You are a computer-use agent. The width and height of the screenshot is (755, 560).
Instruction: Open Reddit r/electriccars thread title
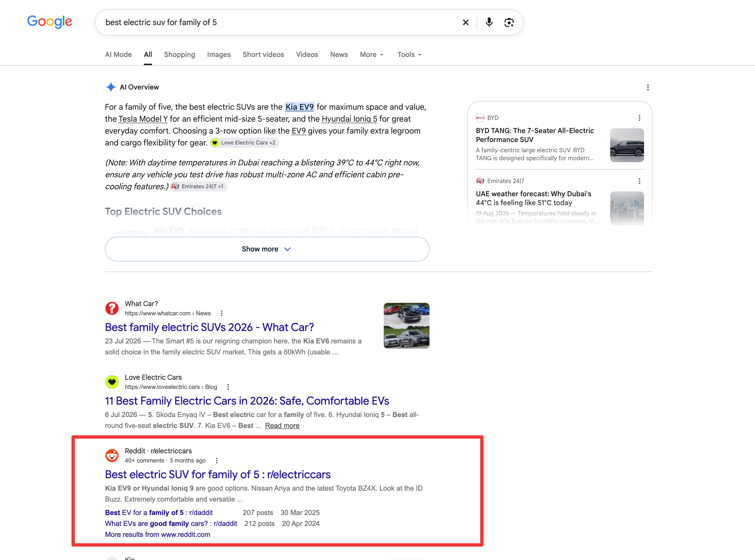tap(218, 474)
